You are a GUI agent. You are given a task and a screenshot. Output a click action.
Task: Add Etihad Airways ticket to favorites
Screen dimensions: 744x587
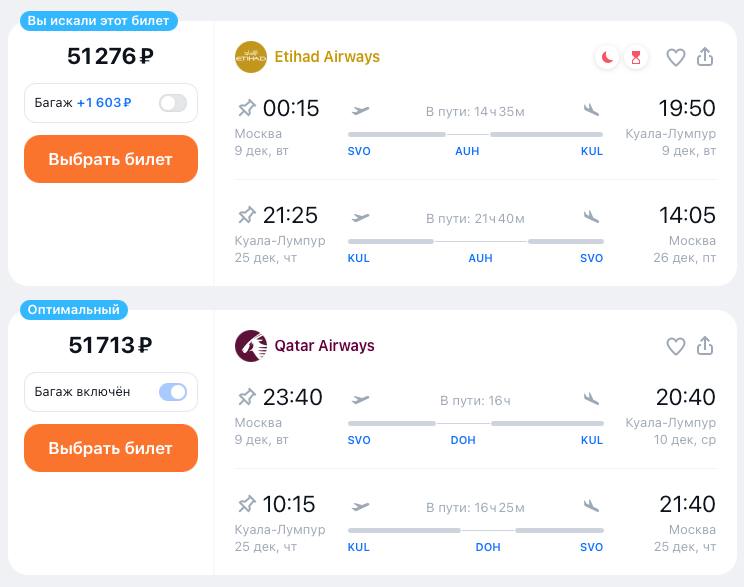(676, 57)
